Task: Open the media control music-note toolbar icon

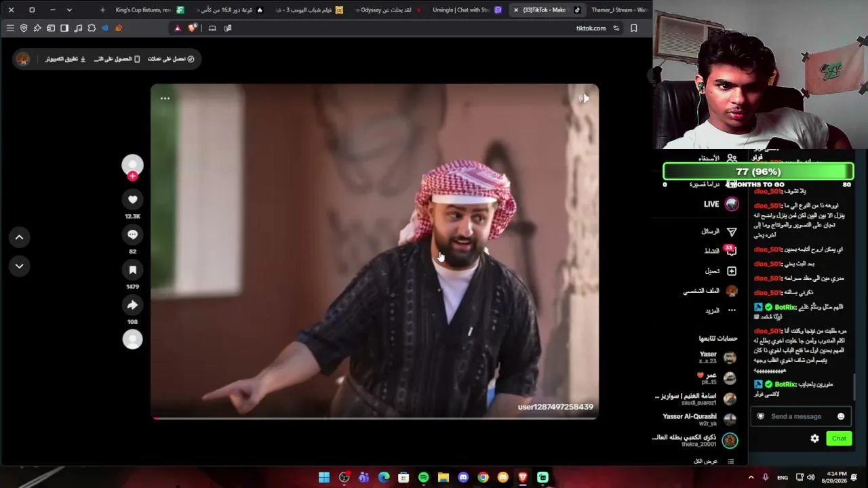Action: [x=78, y=28]
